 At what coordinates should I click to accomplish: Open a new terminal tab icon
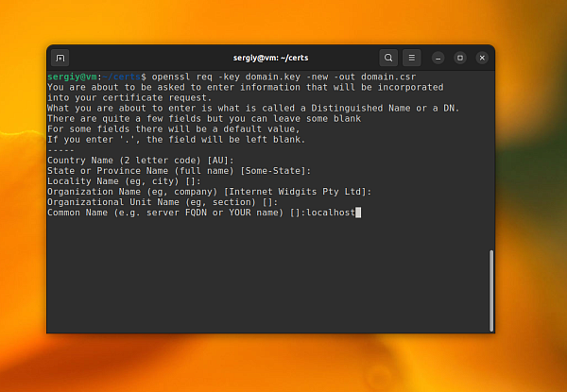60,58
